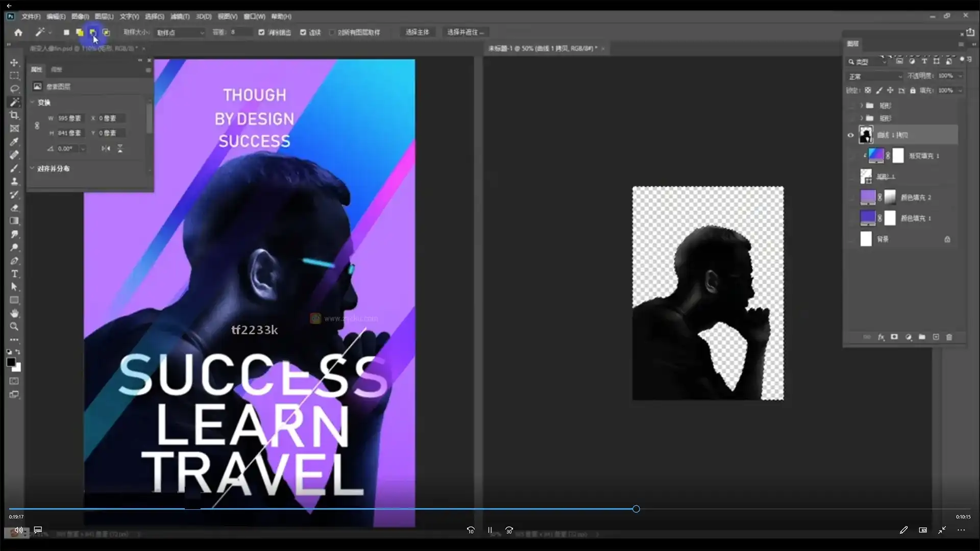Hide the selected silhouette layer eye icon

[850, 135]
